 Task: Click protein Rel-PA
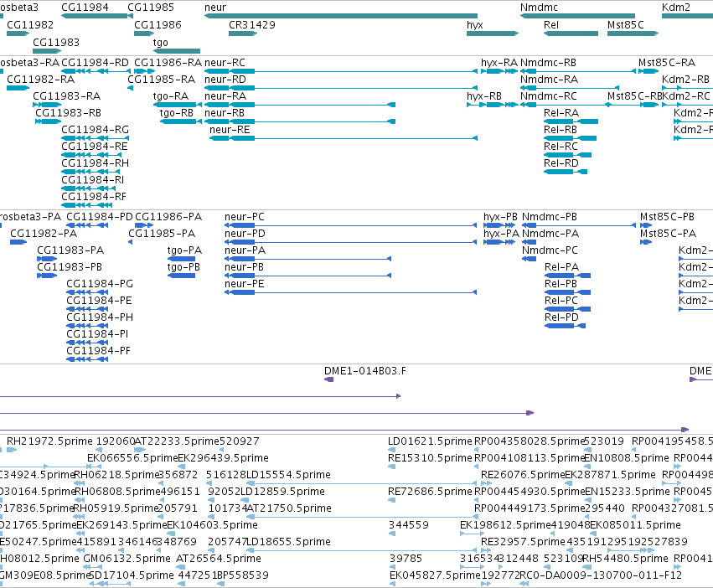(567, 276)
